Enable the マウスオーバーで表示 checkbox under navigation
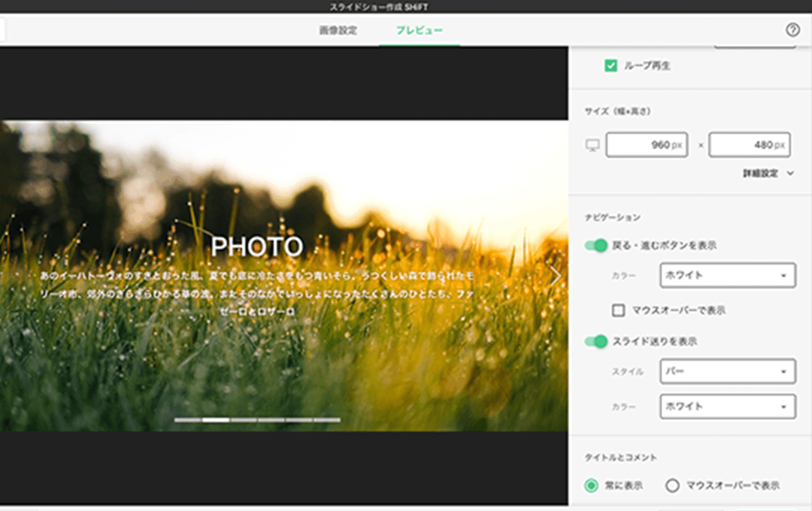The height and width of the screenshot is (511, 812). point(618,310)
